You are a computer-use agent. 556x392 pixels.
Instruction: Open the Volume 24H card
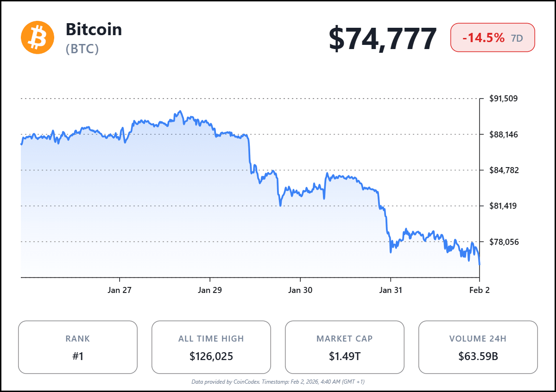coord(478,347)
